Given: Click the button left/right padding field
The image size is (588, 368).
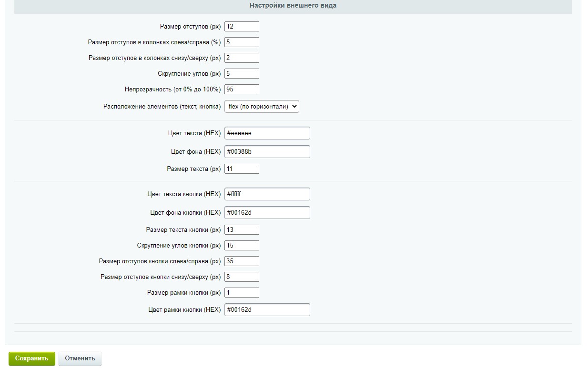Looking at the screenshot, I should pos(242,261).
